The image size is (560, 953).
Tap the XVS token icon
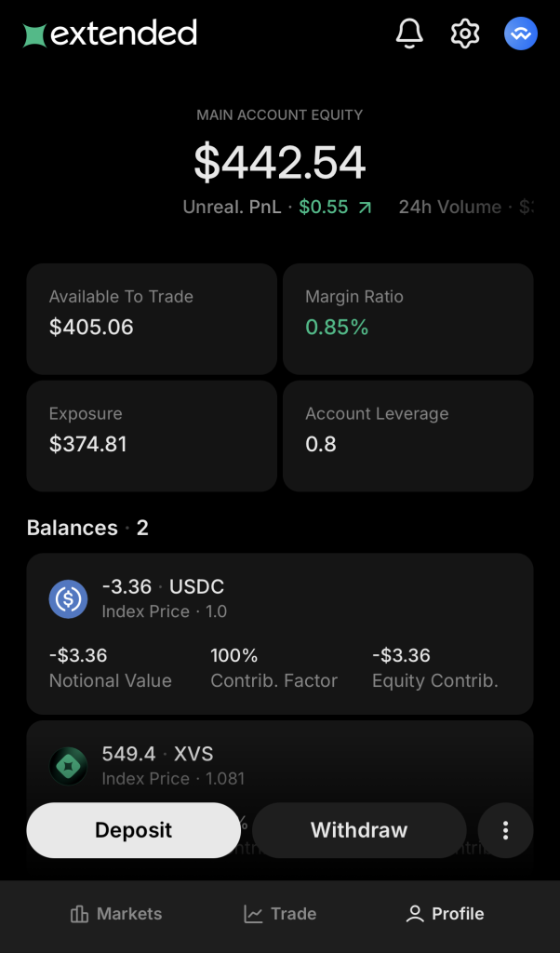point(68,766)
